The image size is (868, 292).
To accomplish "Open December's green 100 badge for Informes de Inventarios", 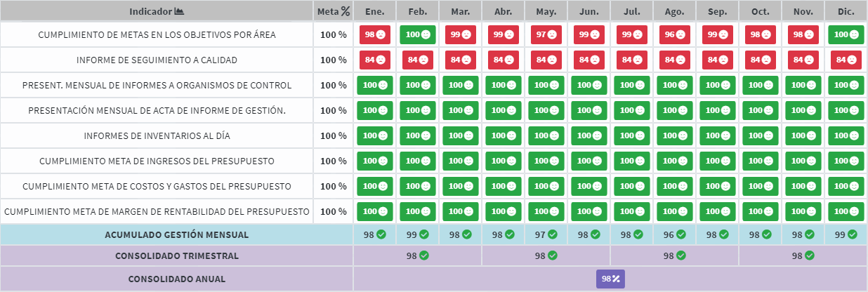I will (x=846, y=135).
